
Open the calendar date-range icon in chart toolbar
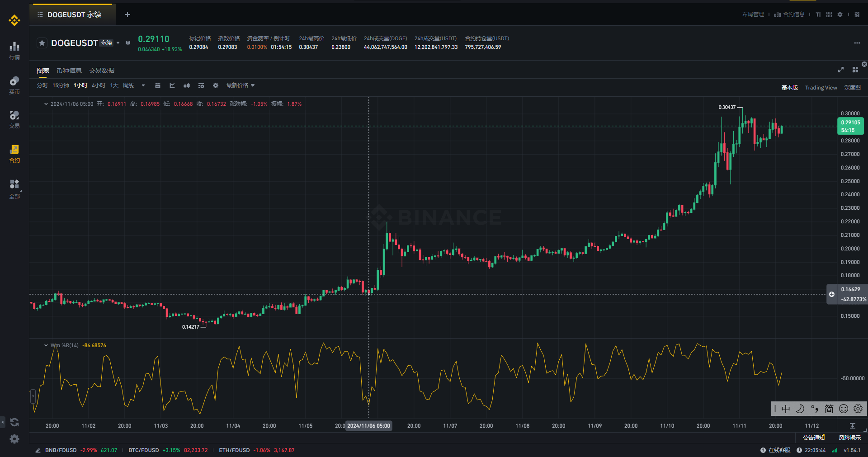[x=158, y=85]
